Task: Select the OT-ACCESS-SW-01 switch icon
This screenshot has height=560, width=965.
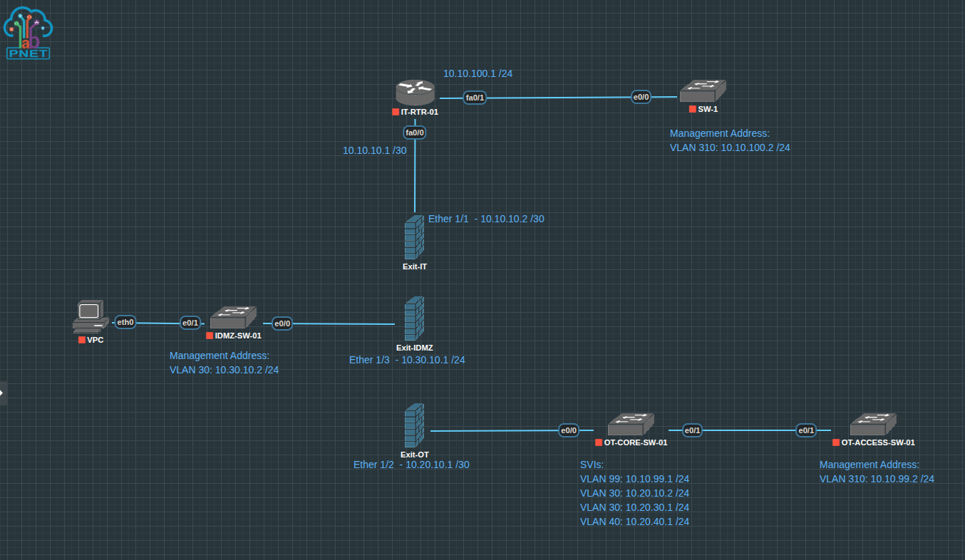Action: pos(873,425)
